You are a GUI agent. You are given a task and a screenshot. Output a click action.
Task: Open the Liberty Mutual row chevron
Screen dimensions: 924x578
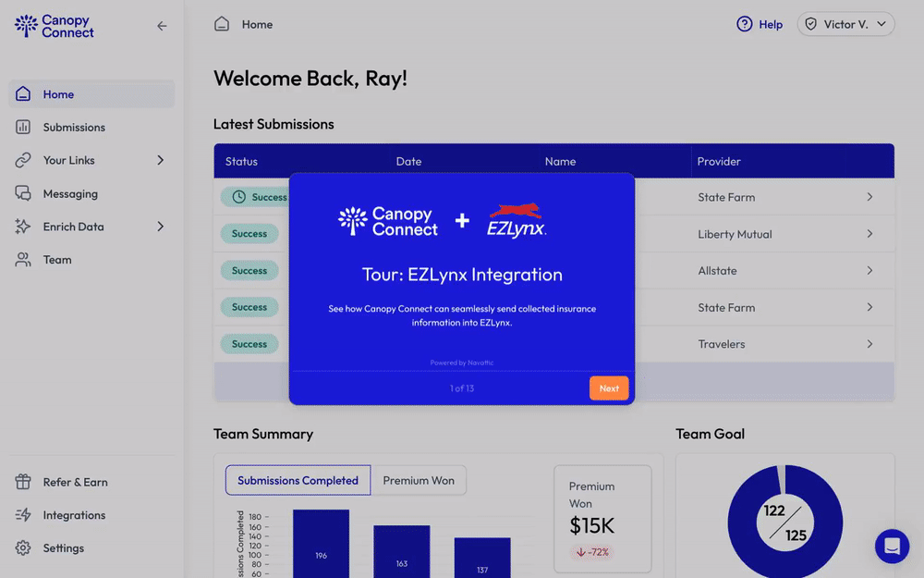(x=869, y=234)
